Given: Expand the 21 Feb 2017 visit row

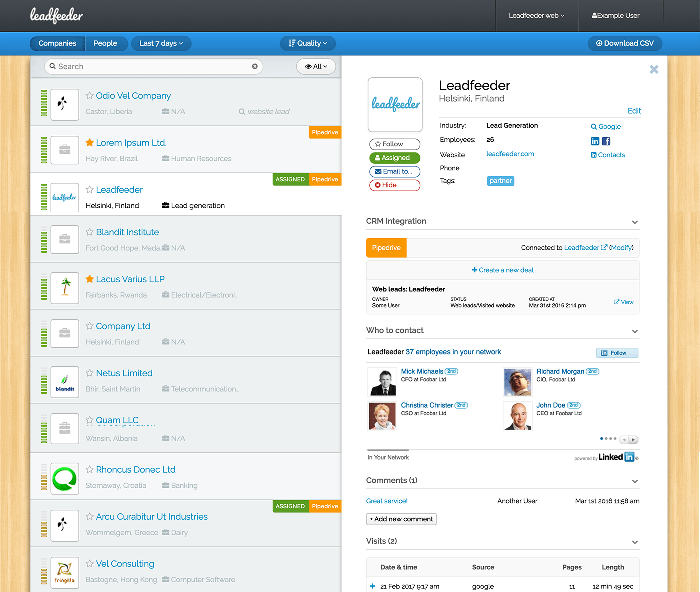Looking at the screenshot, I should point(372,586).
